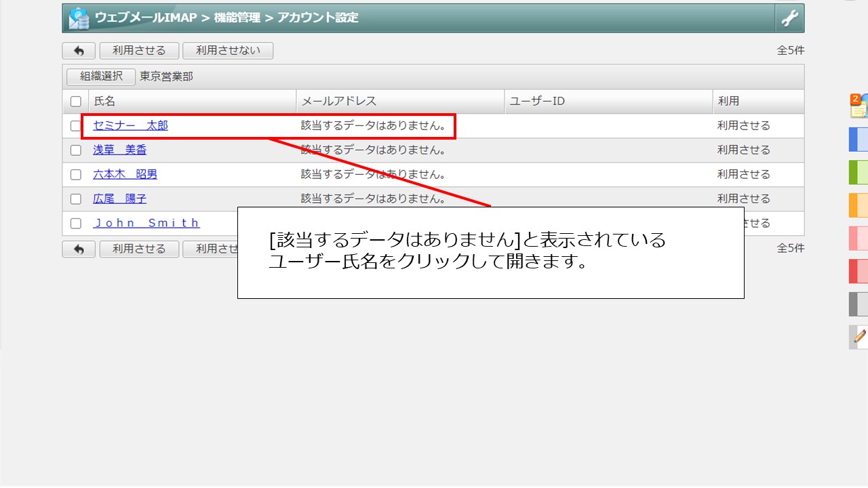This screenshot has width=868, height=488.
Task: Click the back arrow icon above the table
Action: pos(79,50)
